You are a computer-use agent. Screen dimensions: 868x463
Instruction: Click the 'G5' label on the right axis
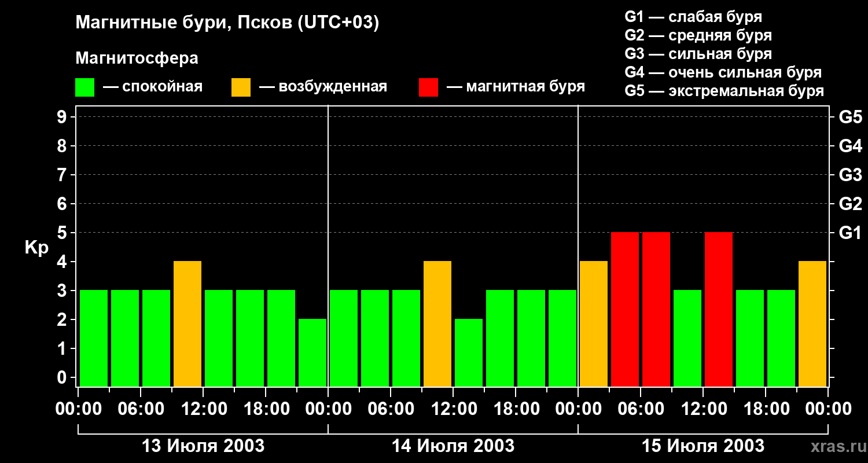coord(850,117)
